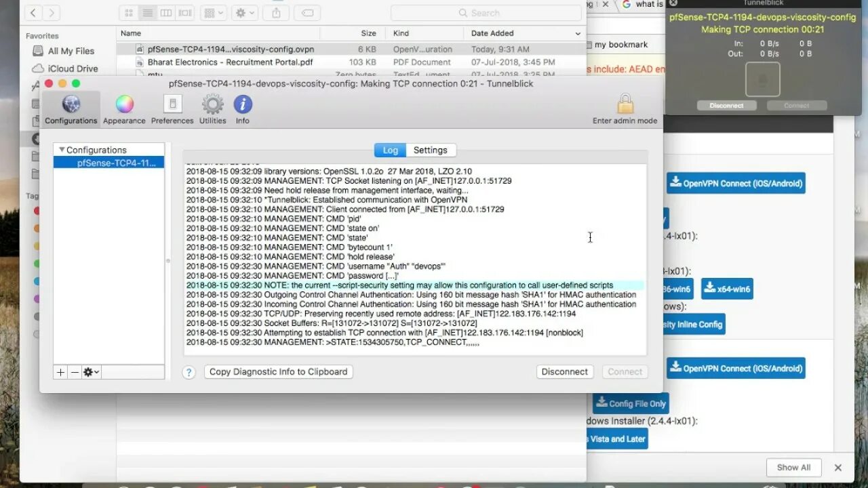Sort Finder list by Kind column
The width and height of the screenshot is (868, 488).
(x=425, y=33)
